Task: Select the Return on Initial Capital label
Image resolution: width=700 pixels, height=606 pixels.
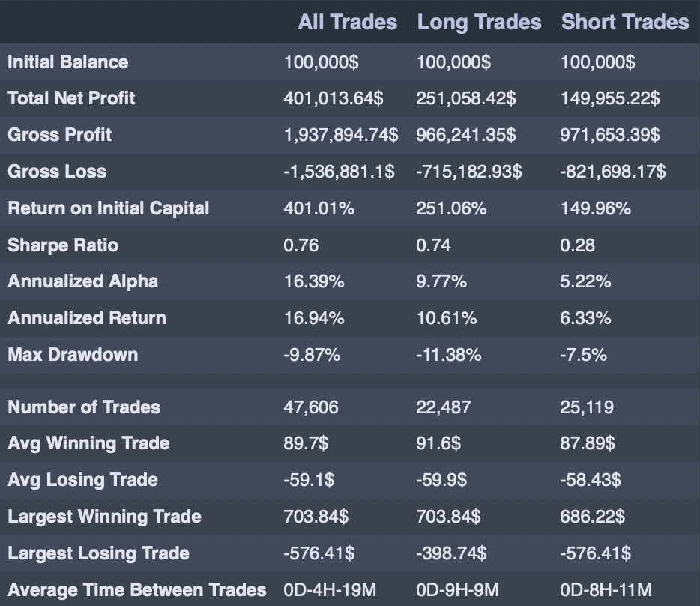Action: [108, 208]
